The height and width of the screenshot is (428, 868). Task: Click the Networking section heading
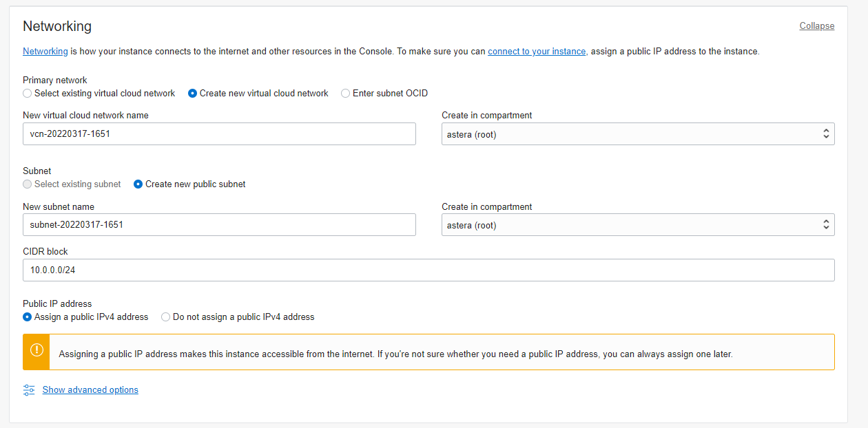click(x=57, y=26)
